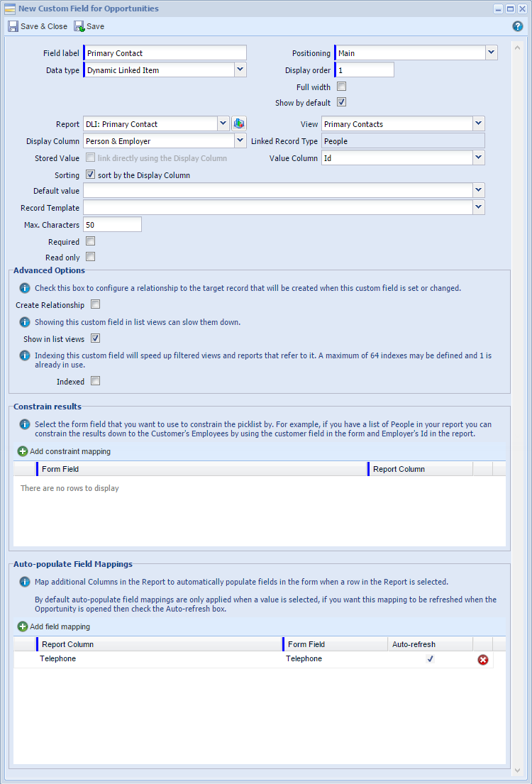This screenshot has height=784, width=532.
Task: Close the New Custom Field window
Action: coord(521,9)
